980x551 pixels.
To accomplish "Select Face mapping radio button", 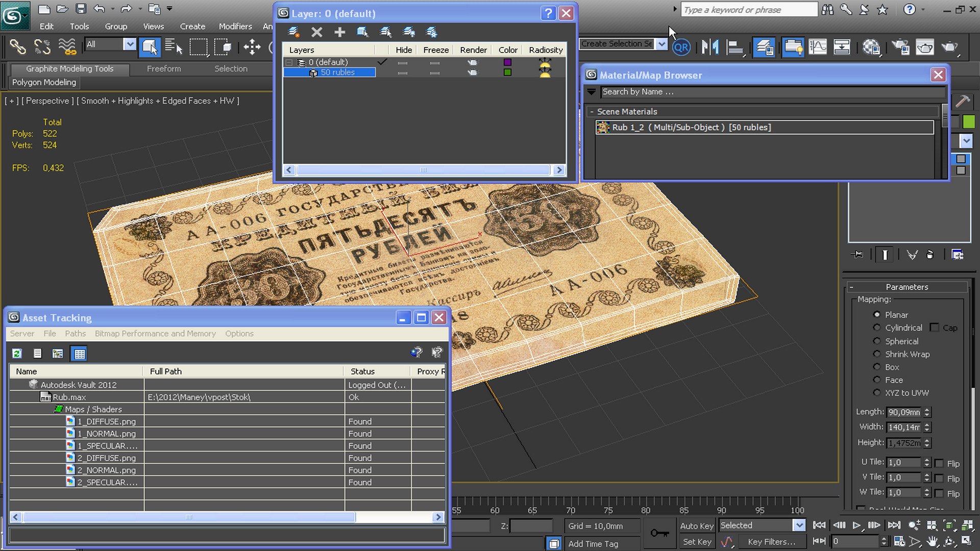I will (877, 380).
